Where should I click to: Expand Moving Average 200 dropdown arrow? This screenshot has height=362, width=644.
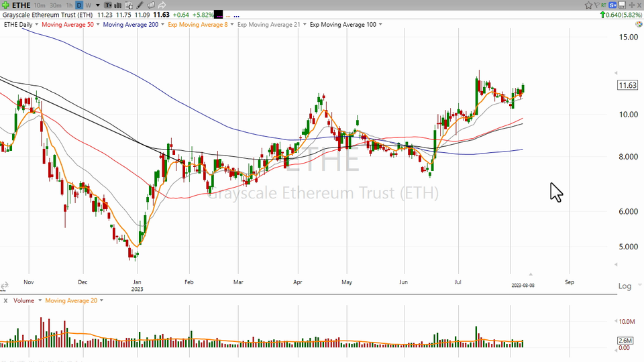click(x=162, y=24)
